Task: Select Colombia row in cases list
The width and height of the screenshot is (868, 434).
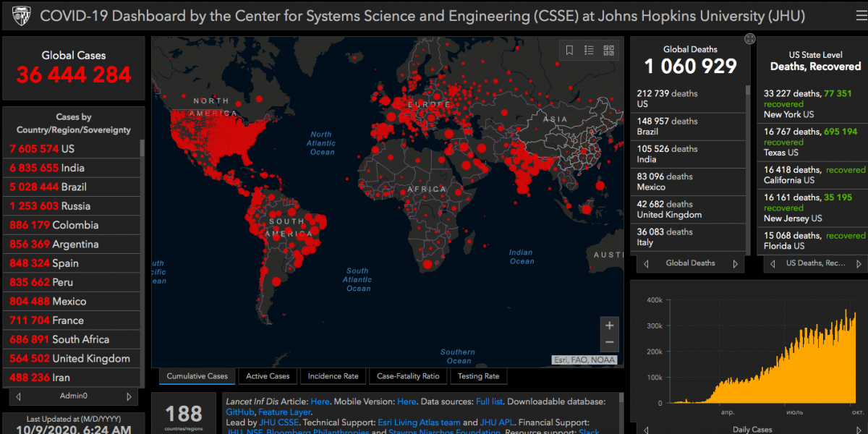Action: (71, 225)
